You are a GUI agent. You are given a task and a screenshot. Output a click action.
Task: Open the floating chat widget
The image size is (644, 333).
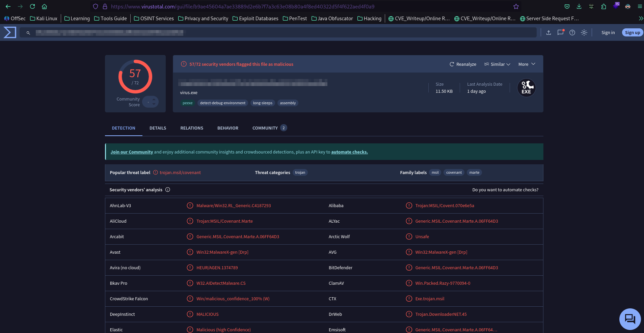[x=630, y=319]
